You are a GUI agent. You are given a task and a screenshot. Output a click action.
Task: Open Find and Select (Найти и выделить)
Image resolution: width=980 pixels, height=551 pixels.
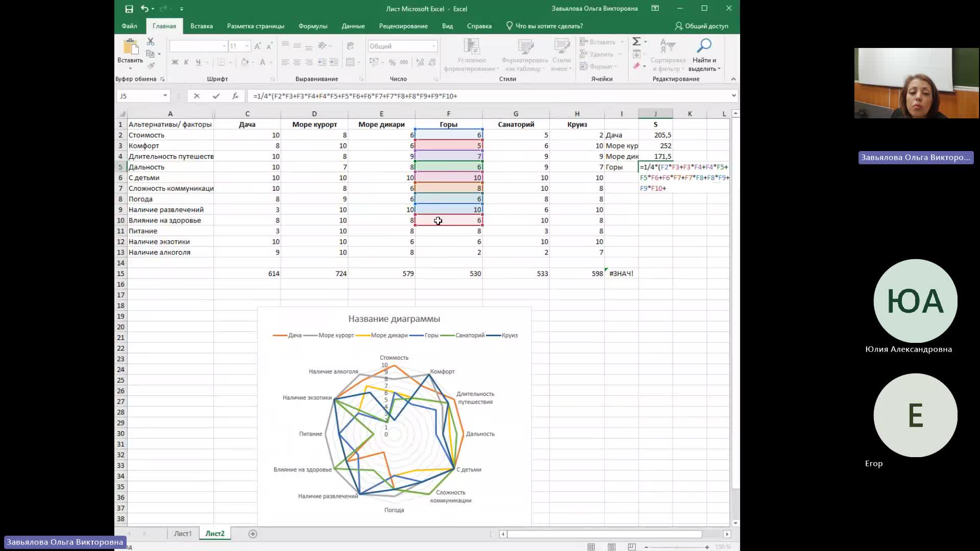[x=704, y=55]
